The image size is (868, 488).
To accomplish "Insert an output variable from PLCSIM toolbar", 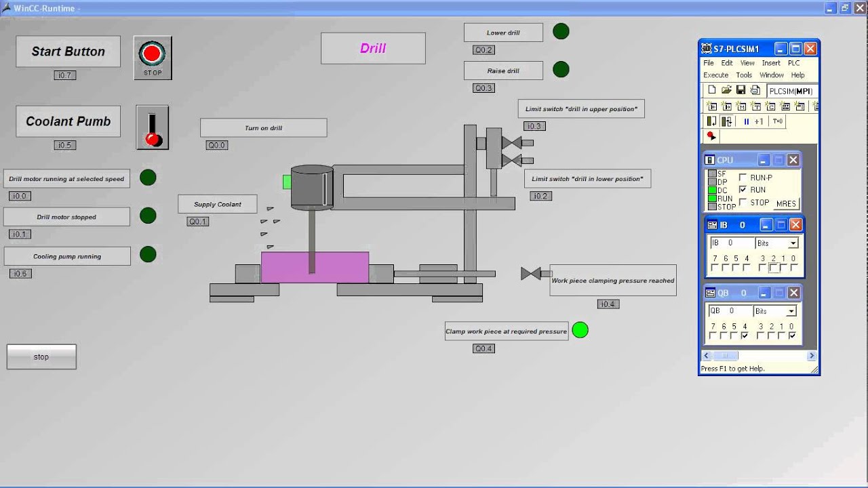I will 726,106.
